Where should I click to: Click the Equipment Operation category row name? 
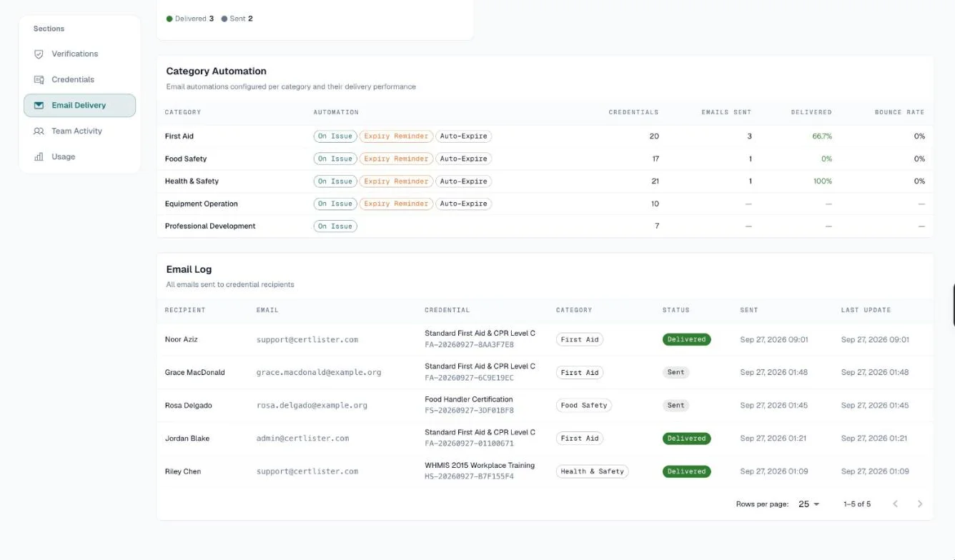pos(202,204)
